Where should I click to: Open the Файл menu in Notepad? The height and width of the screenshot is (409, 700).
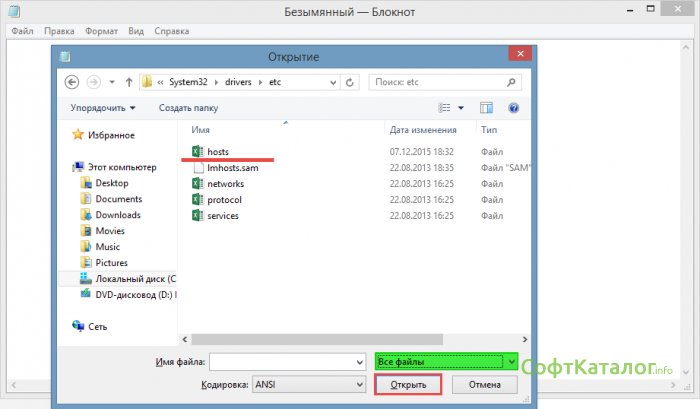[22, 31]
